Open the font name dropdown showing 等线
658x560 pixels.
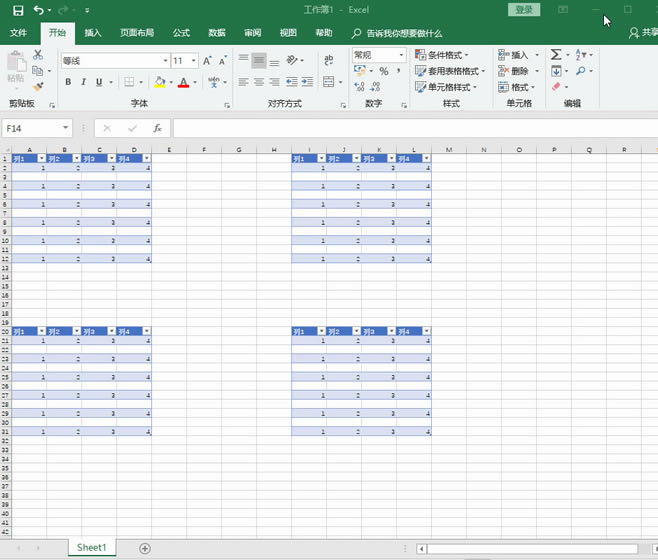pos(165,61)
